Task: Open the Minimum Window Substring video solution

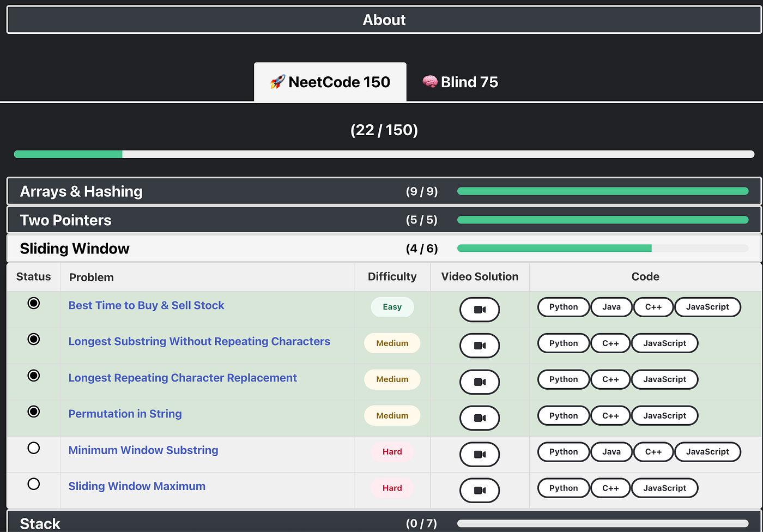Action: click(x=480, y=454)
